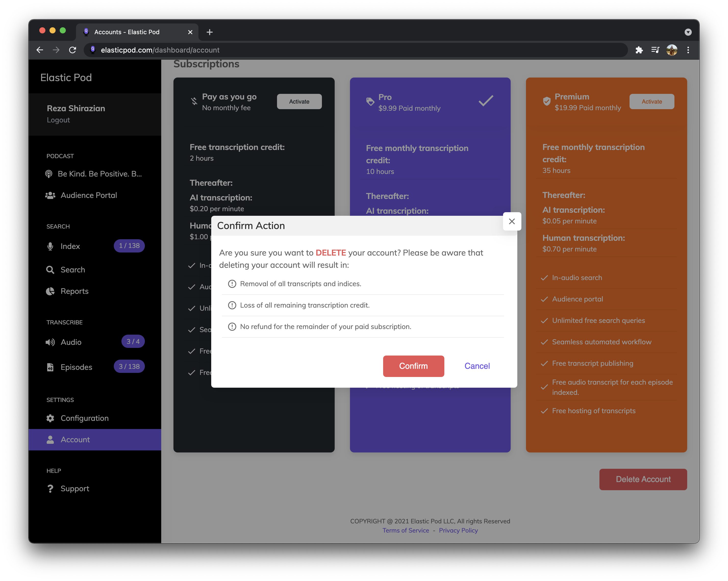Click the question mark icon next to Support
Viewport: 728px width, 581px height.
point(50,488)
